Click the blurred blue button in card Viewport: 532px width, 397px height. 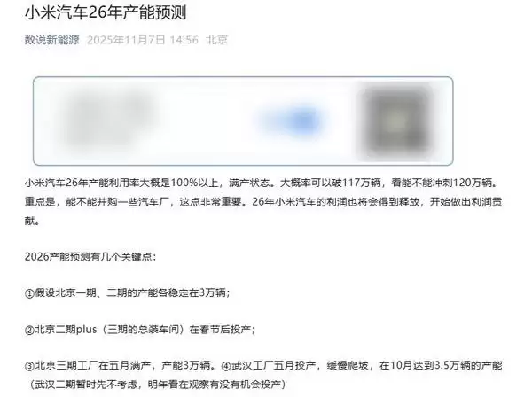point(291,121)
